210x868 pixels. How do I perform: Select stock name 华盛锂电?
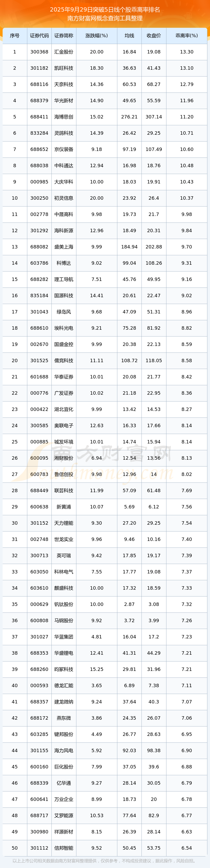tap(64, 653)
